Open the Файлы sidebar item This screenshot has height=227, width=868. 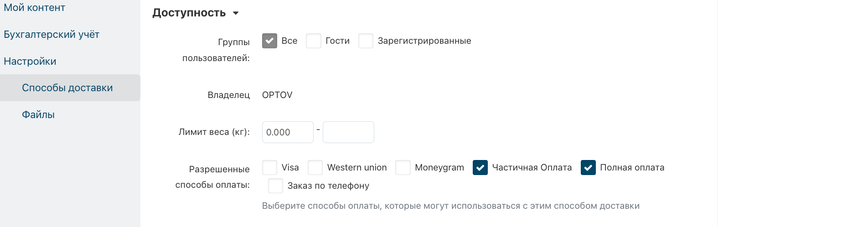coord(38,115)
